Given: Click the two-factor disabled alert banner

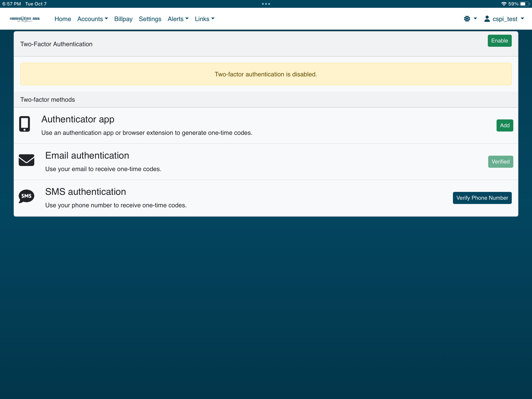Looking at the screenshot, I should pyautogui.click(x=266, y=74).
